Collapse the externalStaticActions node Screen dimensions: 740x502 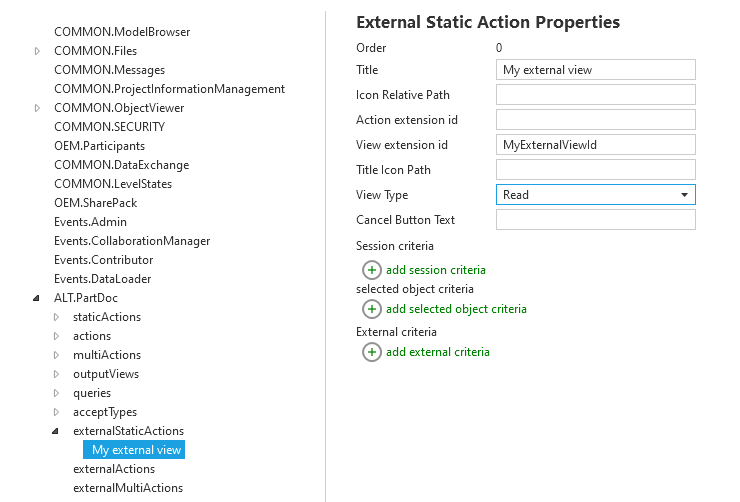57,431
